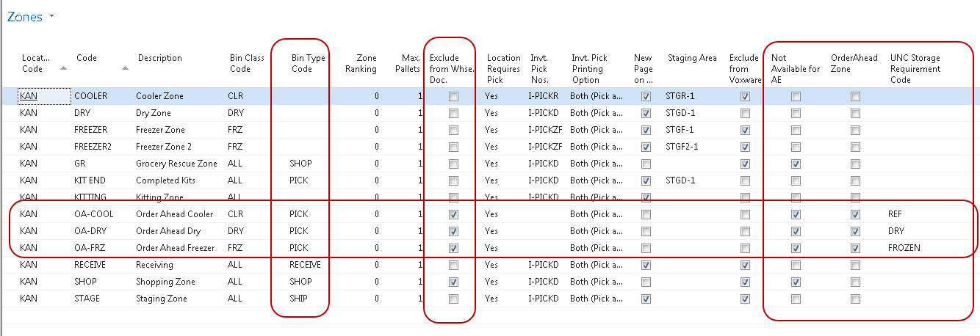Select the FROZEN storage requirement code cell
Viewport: 980px width, 336px height.
click(904, 248)
